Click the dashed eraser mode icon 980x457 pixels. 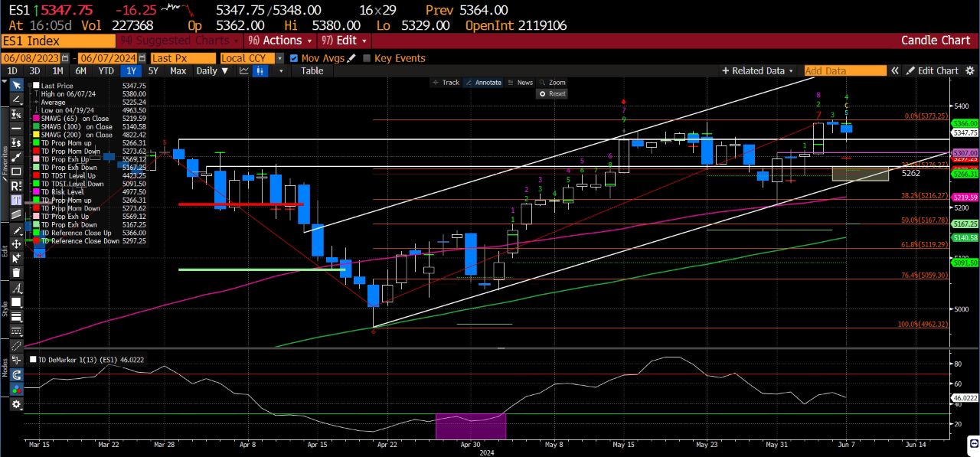[x=17, y=345]
